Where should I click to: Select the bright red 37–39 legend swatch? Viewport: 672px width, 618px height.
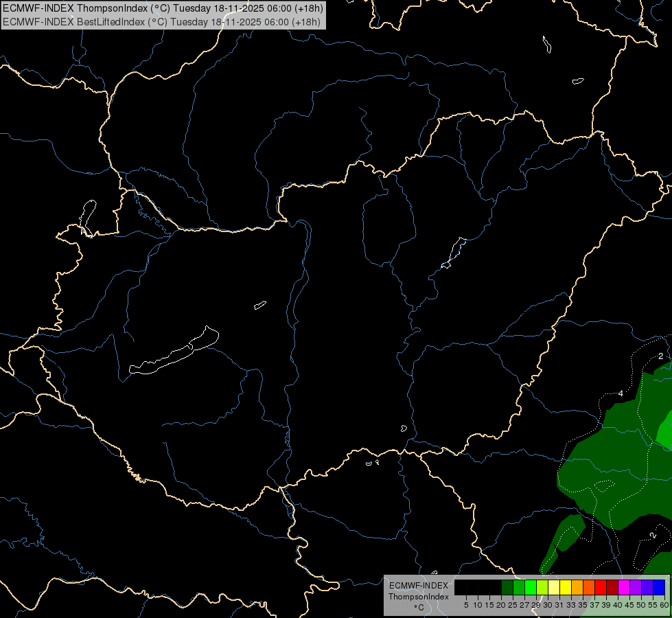[601, 588]
